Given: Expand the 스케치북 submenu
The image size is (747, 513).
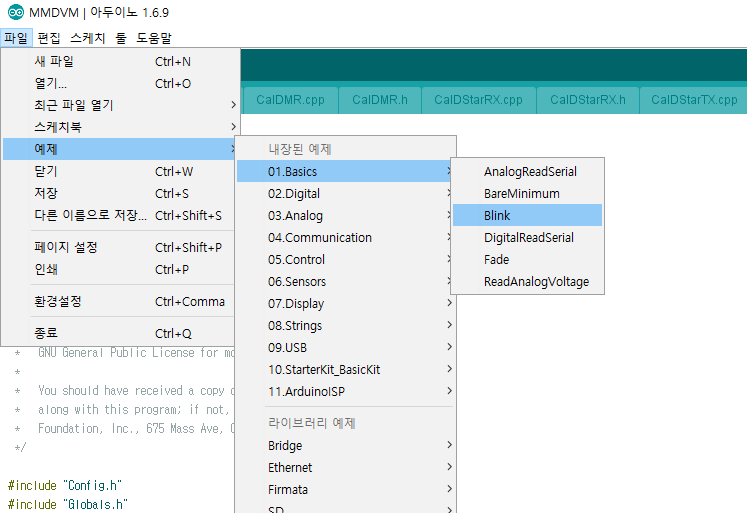Looking at the screenshot, I should point(119,127).
